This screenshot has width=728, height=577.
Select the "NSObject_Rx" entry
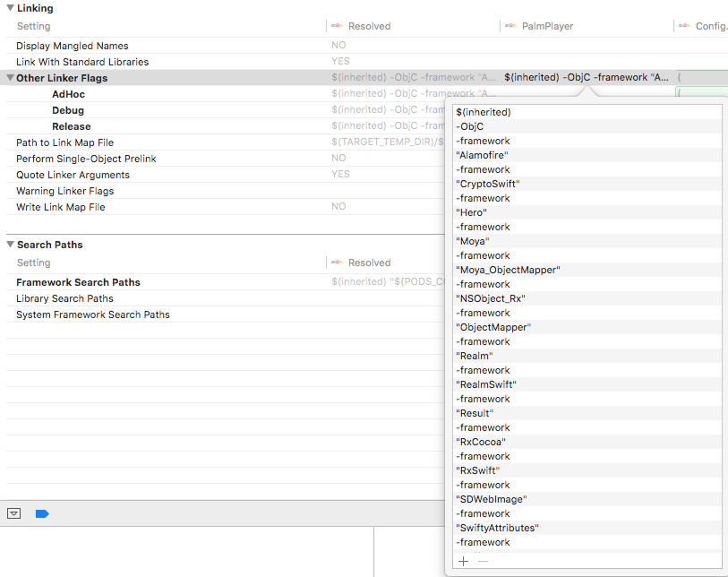pos(587,298)
